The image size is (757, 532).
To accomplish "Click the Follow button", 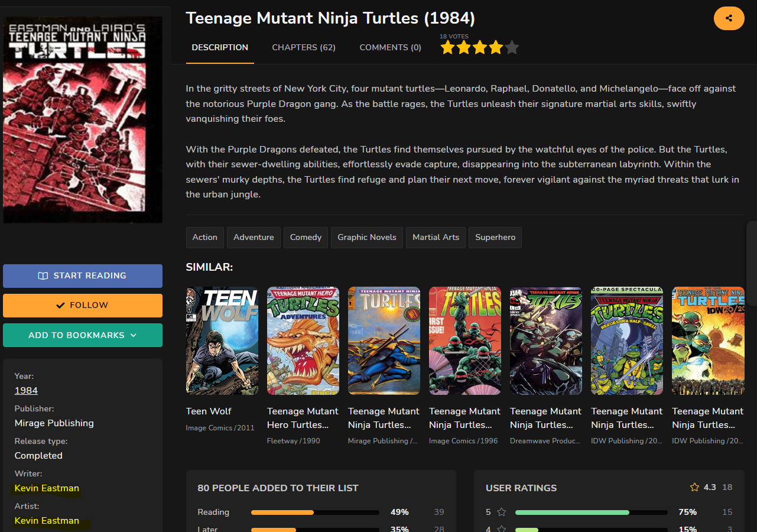I will click(x=83, y=306).
